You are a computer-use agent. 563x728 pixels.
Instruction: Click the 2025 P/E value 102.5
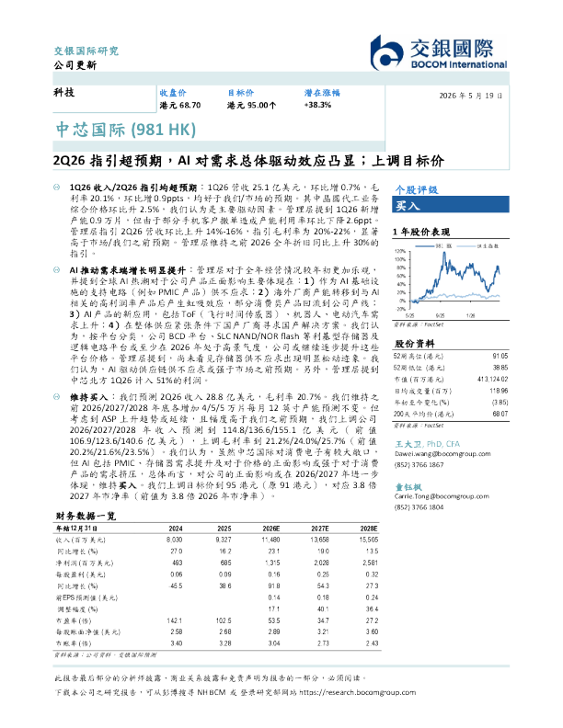click(224, 620)
